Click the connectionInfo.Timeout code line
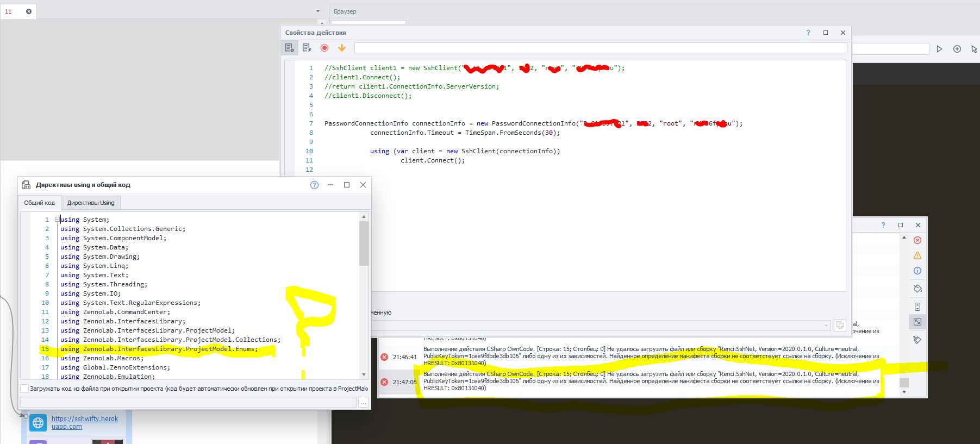Screen dimensions: 980x444 coord(465,133)
